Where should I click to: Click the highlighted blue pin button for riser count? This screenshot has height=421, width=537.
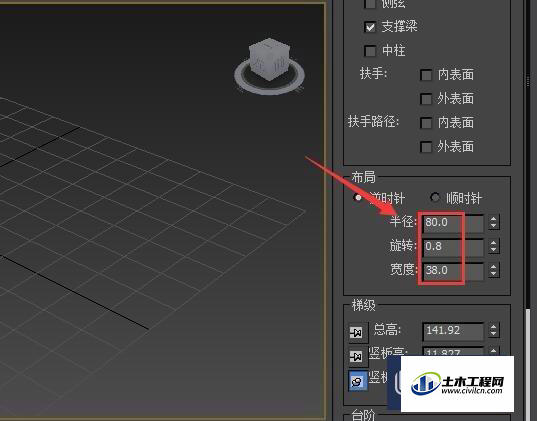(x=358, y=381)
